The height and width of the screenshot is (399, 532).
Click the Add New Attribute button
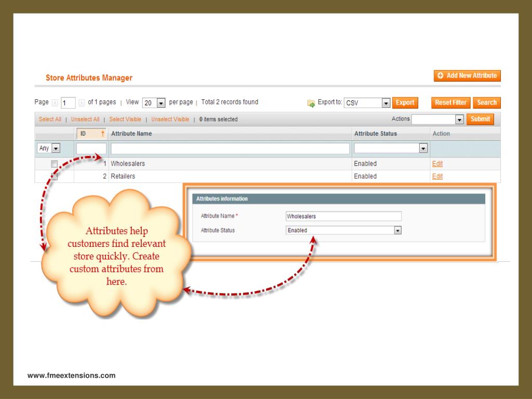point(467,76)
